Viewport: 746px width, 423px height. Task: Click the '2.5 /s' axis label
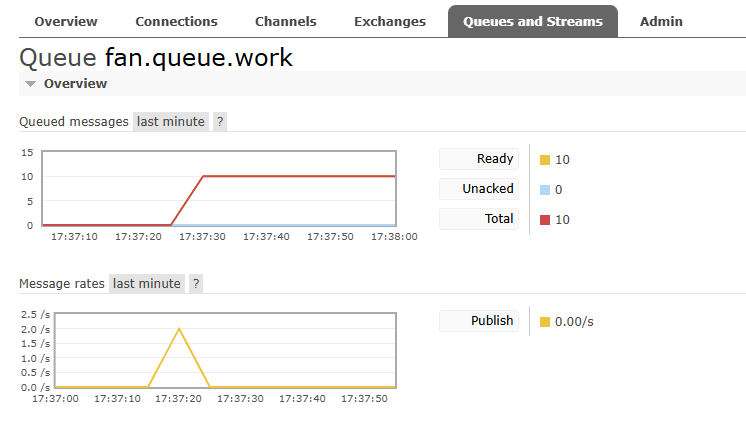pos(35,315)
